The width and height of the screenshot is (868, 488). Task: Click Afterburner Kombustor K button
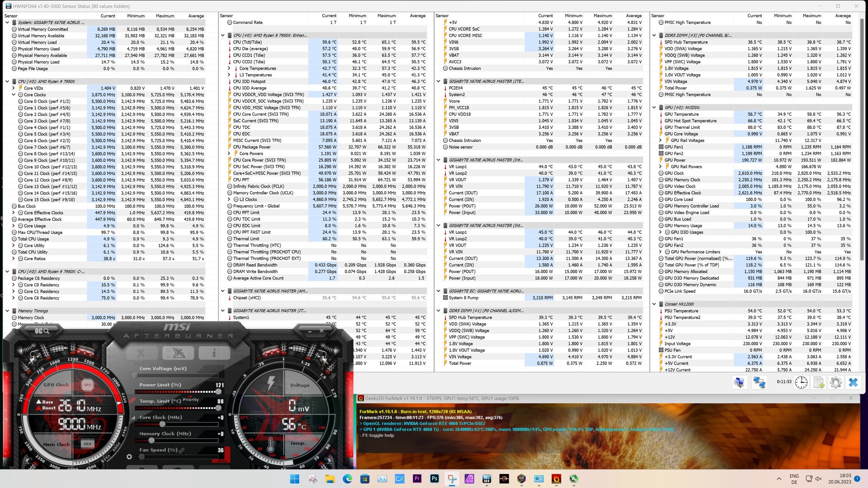tap(142, 353)
